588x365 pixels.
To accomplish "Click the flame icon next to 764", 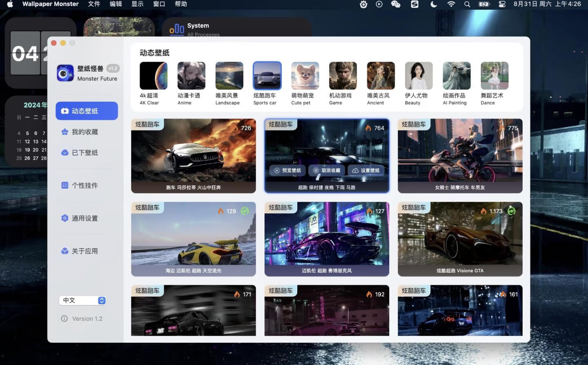I will 368,128.
